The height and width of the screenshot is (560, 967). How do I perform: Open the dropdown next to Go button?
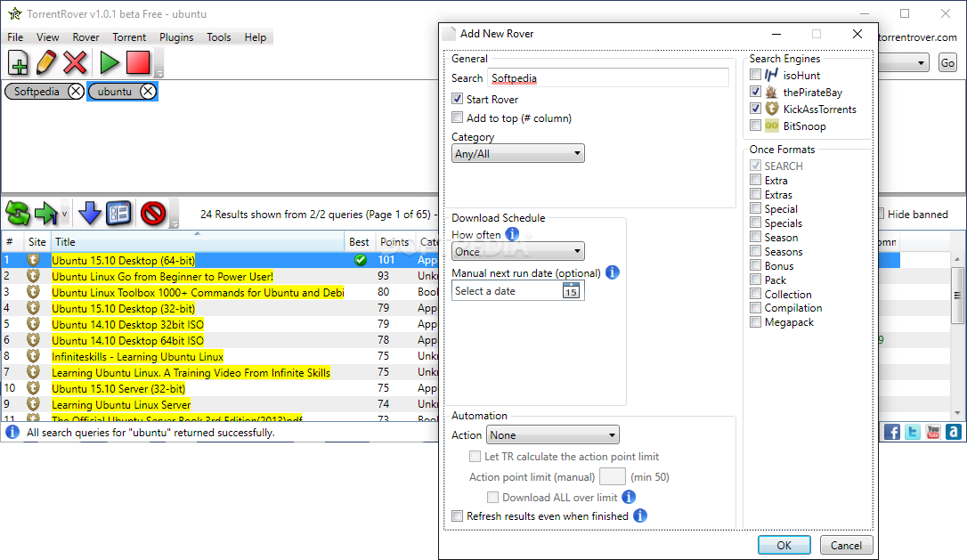coord(921,63)
